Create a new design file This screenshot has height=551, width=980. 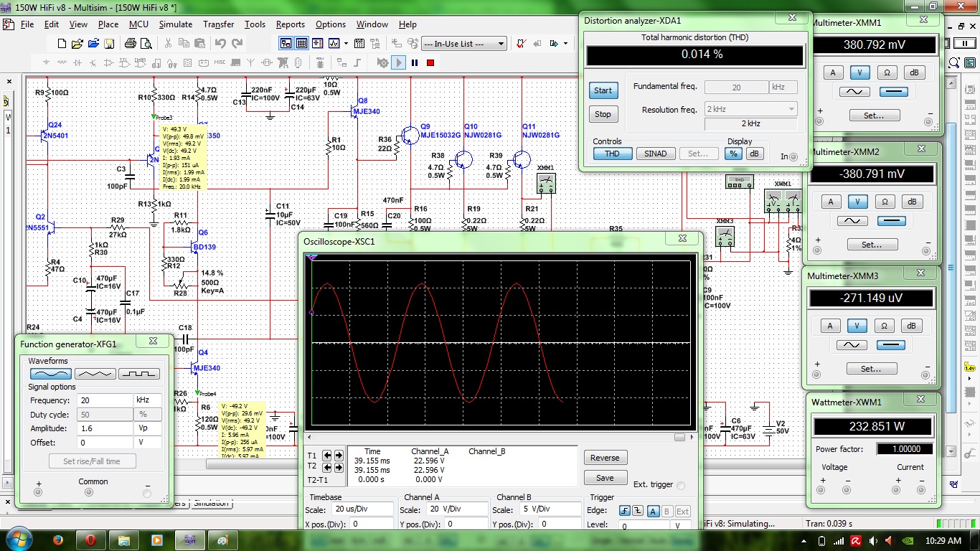tap(62, 44)
